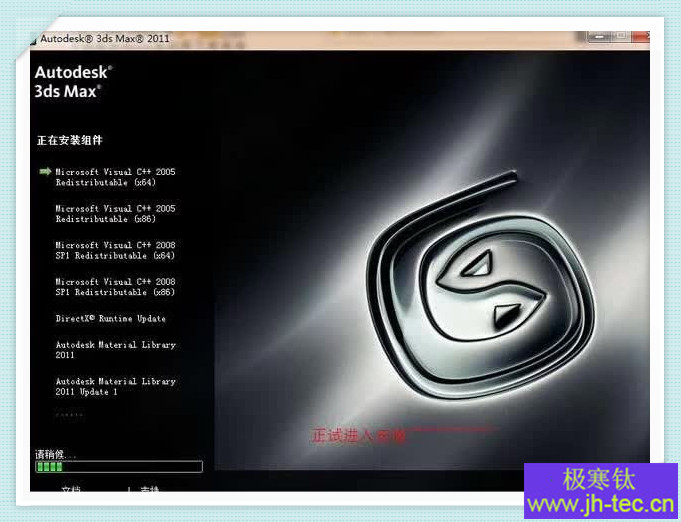Screen dimensions: 681x522
Task: Click the disabled maximize button in the title bar
Action: tap(621, 36)
